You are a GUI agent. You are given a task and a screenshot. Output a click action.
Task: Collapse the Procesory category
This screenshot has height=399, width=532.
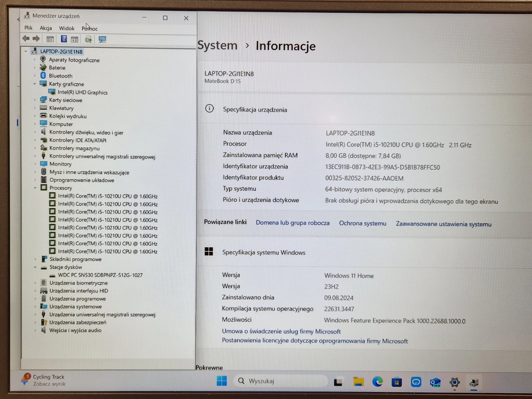coord(35,188)
